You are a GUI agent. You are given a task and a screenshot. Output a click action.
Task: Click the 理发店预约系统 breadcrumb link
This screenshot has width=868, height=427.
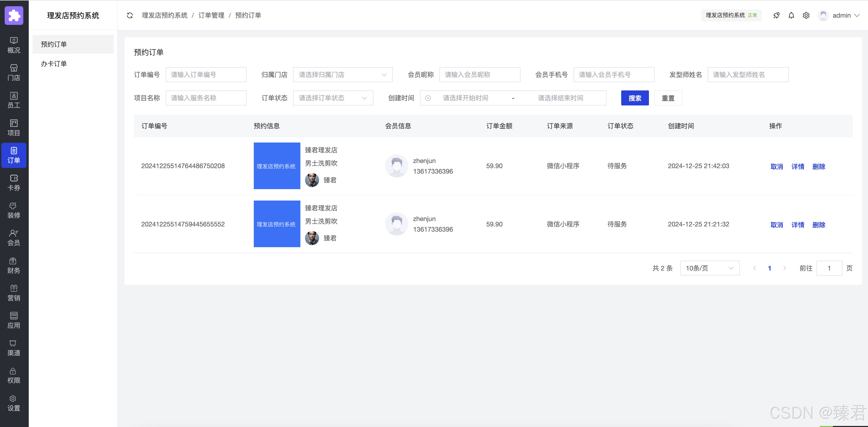[x=164, y=16]
